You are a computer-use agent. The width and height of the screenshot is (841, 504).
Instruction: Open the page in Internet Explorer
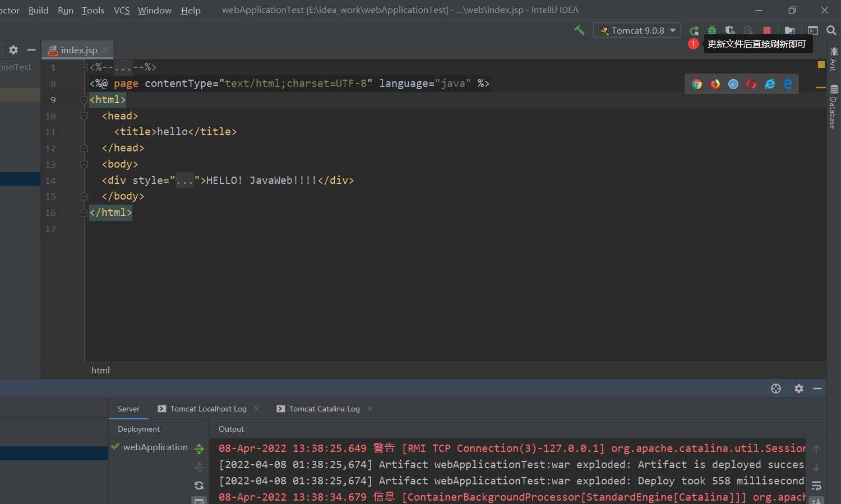pyautogui.click(x=770, y=84)
